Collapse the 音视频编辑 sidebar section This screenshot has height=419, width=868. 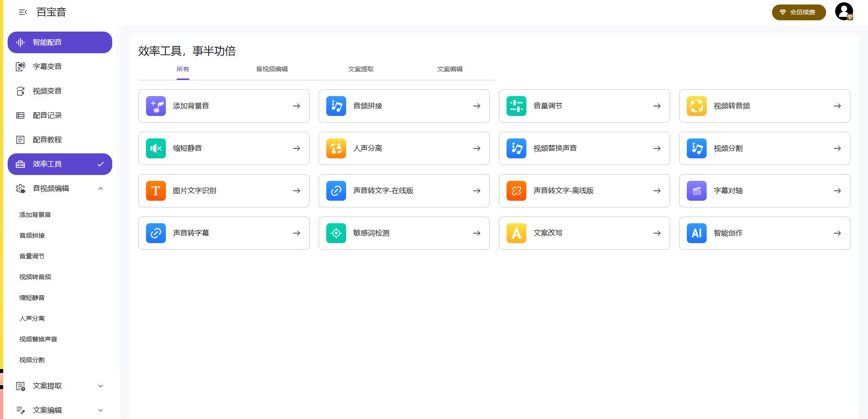[x=101, y=189]
